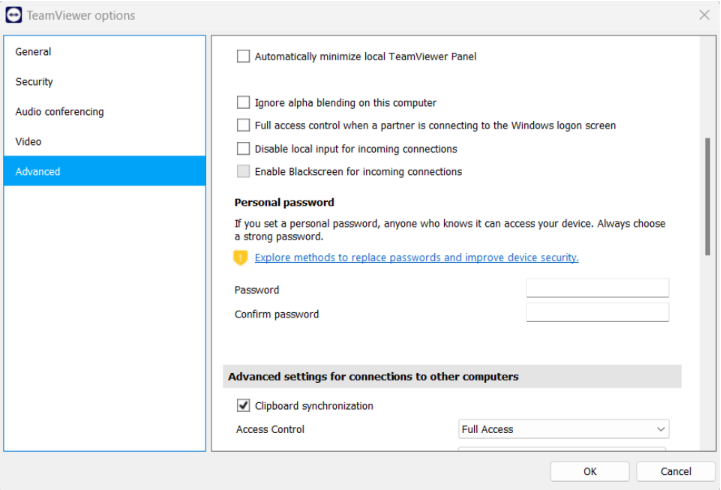Click the Confirm password field
The image size is (721, 490).
click(x=597, y=313)
